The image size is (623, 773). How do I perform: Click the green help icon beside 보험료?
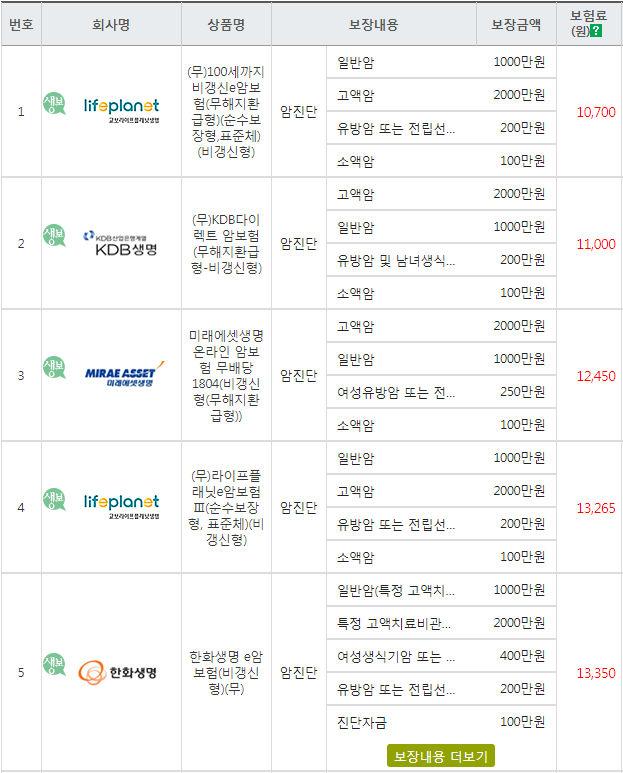coord(596,31)
